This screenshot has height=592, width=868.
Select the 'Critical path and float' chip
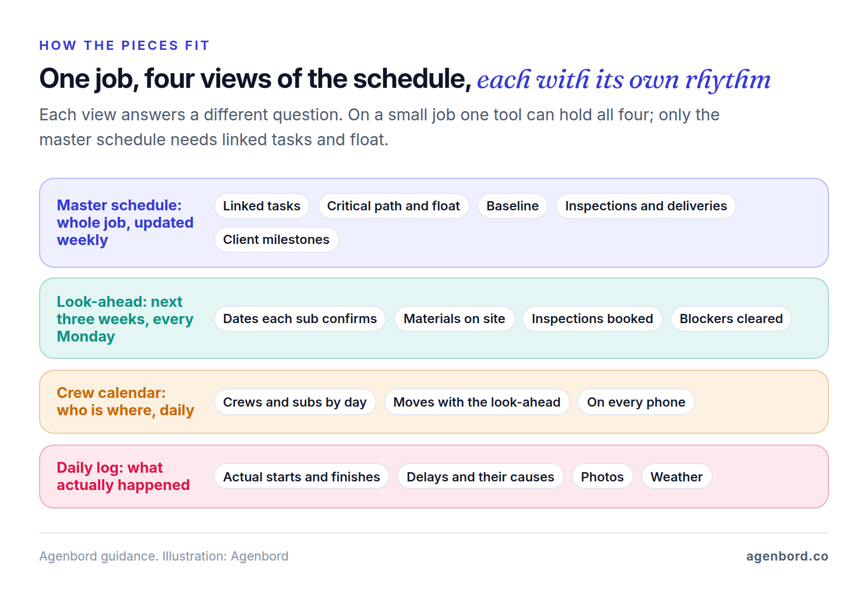coord(393,206)
